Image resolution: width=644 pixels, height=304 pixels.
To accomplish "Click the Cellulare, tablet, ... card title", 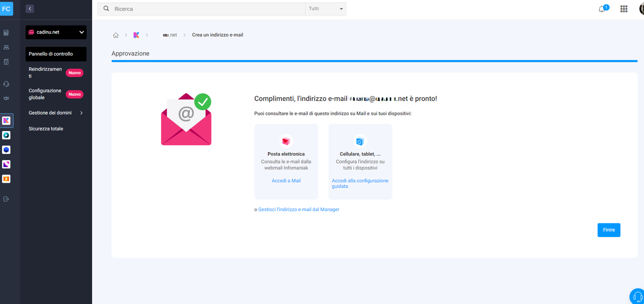I will pyautogui.click(x=360, y=154).
